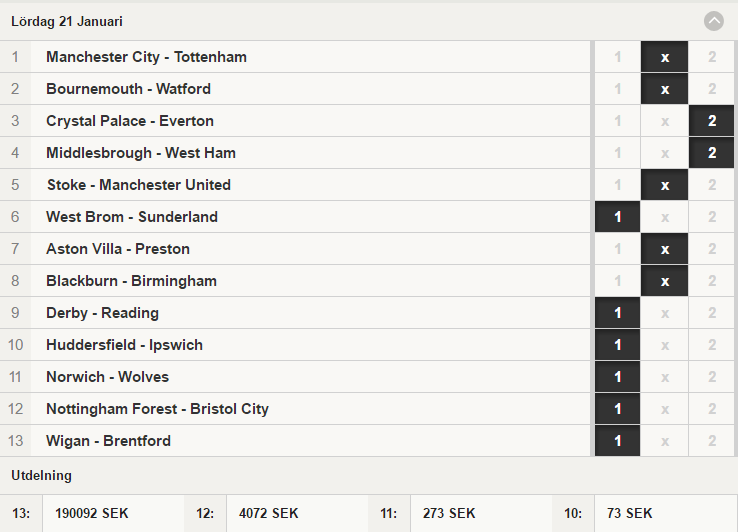738x532 pixels.
Task: Pick away win (2) for Huddersfield - Ipswich
Action: click(712, 345)
